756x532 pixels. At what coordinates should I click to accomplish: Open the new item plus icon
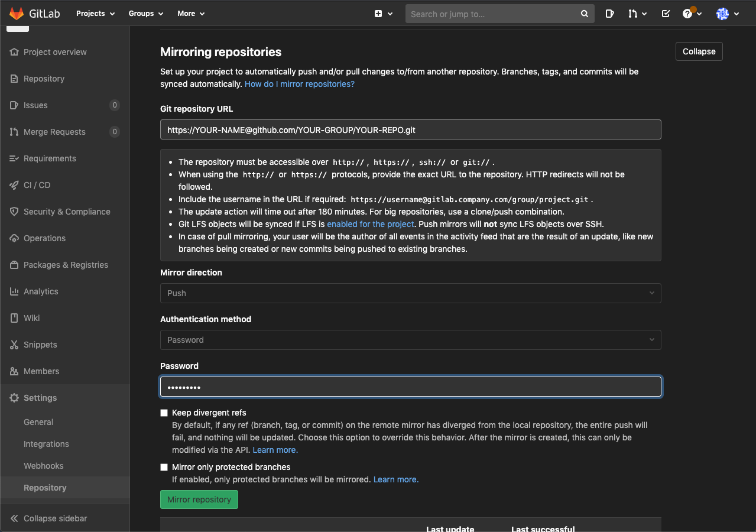378,14
